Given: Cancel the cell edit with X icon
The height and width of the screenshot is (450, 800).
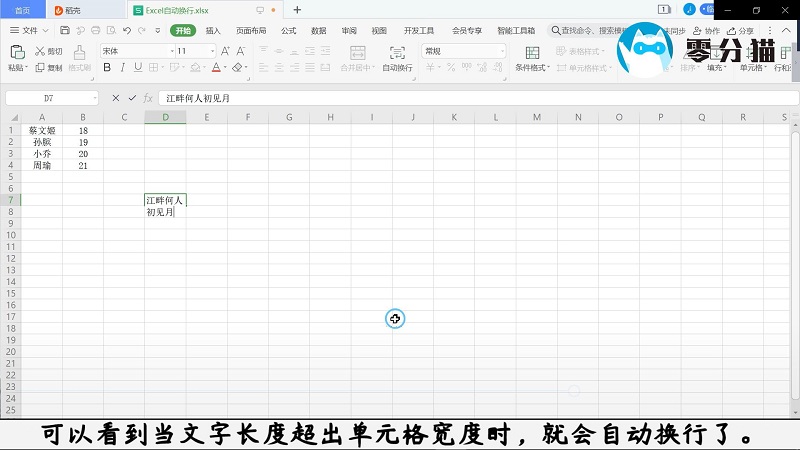Looking at the screenshot, I should tap(116, 98).
